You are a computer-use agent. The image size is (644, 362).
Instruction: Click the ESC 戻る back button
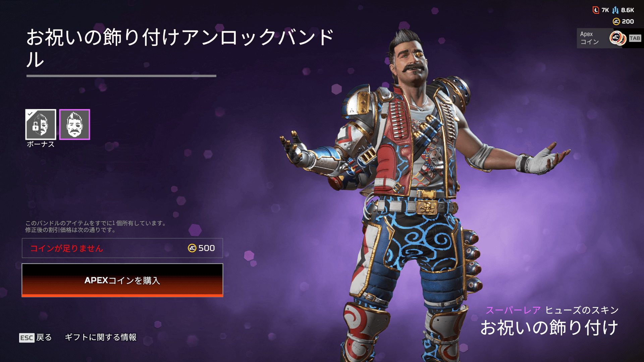coord(36,337)
